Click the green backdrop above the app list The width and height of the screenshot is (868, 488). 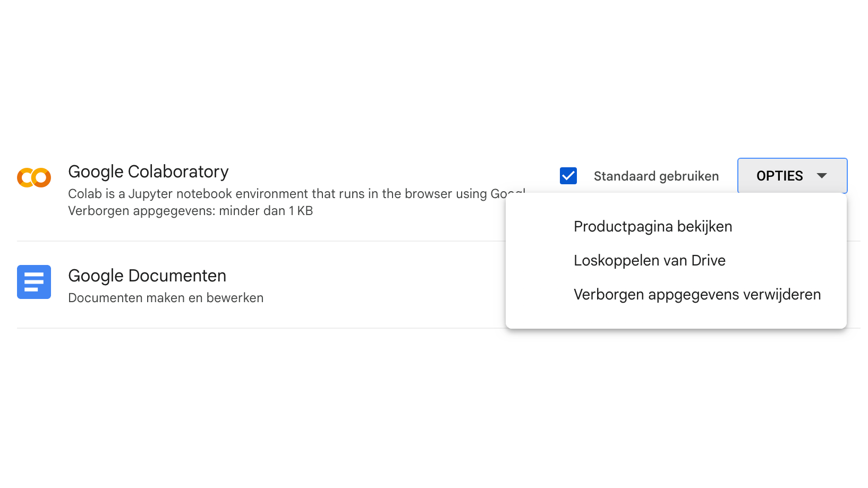[434, 69]
